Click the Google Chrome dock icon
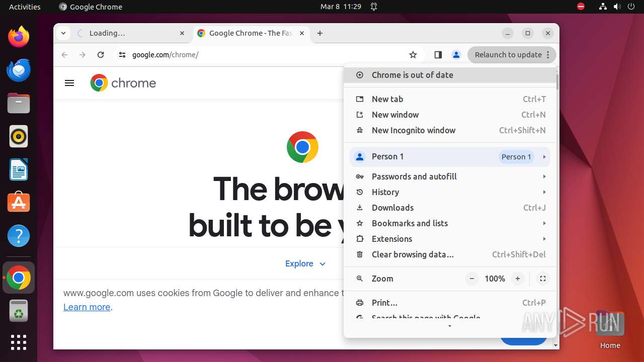The width and height of the screenshot is (644, 362). tap(19, 278)
